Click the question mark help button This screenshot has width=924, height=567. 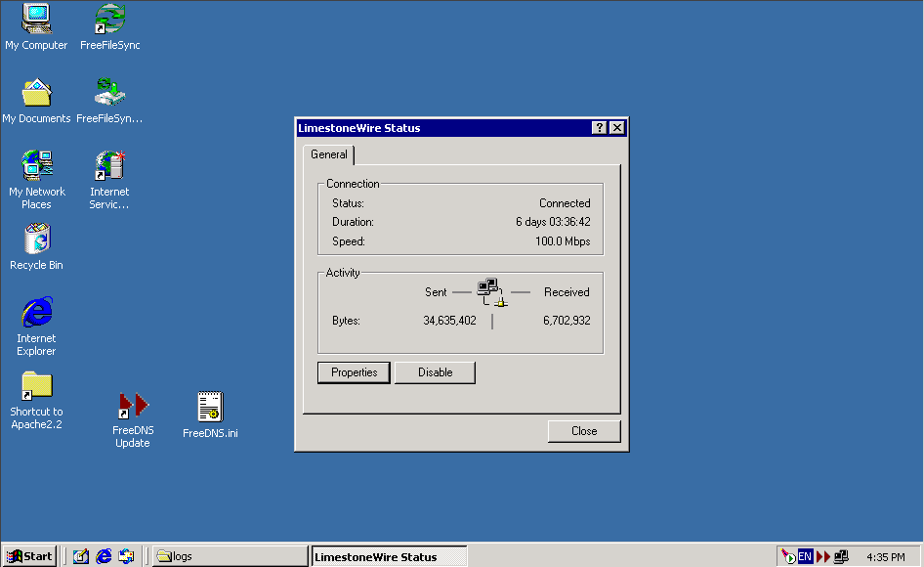[599, 127]
